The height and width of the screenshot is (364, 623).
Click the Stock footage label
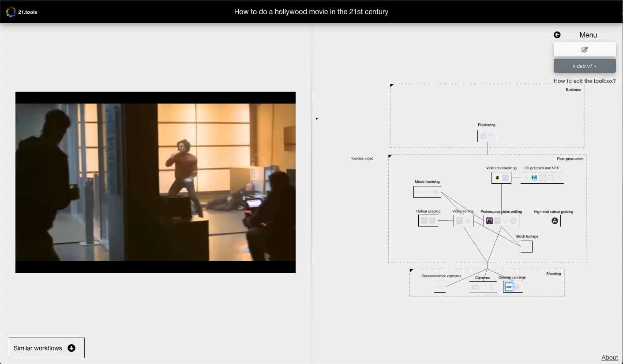coord(527,236)
